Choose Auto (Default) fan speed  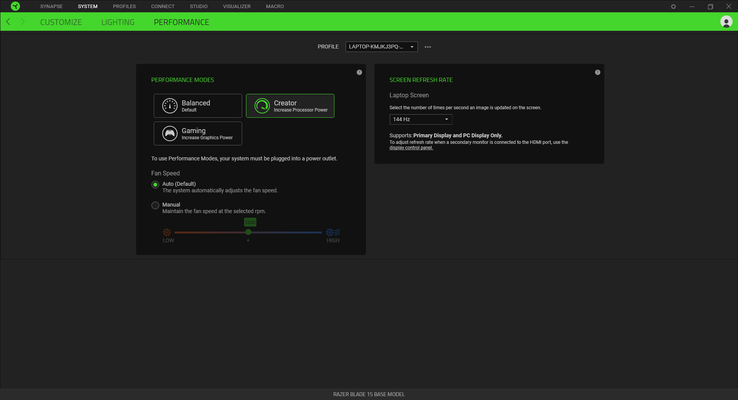155,184
